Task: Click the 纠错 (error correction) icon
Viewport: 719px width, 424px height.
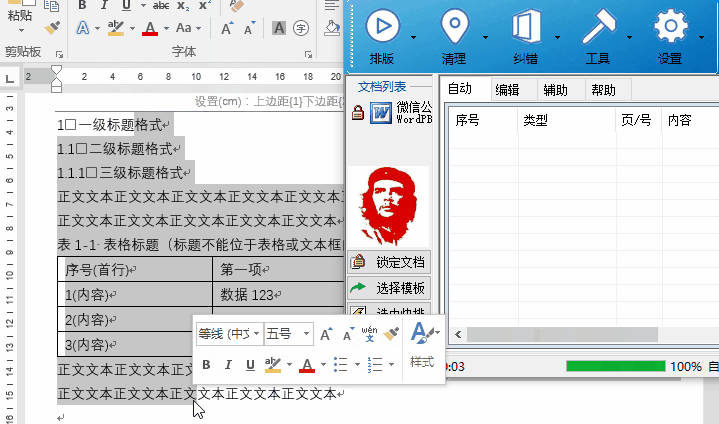Action: coord(526,27)
